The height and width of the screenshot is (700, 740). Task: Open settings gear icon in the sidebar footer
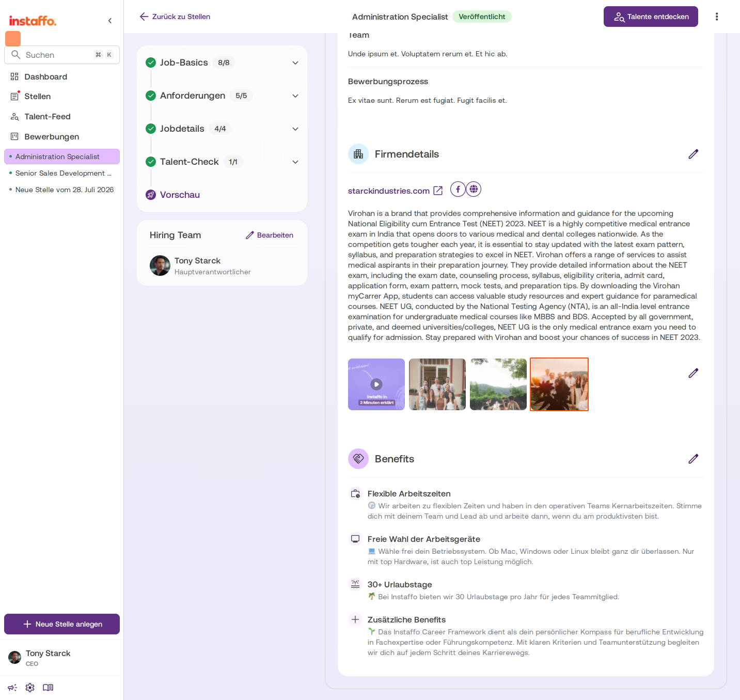(x=30, y=688)
